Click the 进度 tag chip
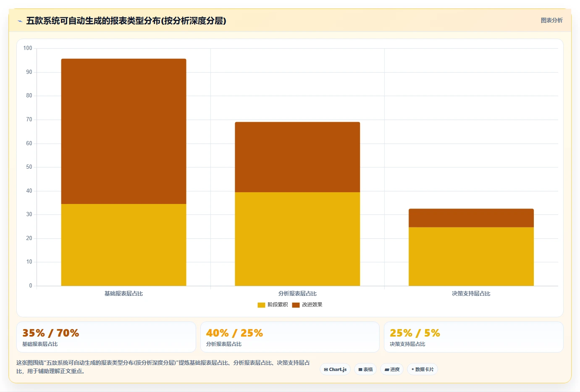 click(x=392, y=369)
